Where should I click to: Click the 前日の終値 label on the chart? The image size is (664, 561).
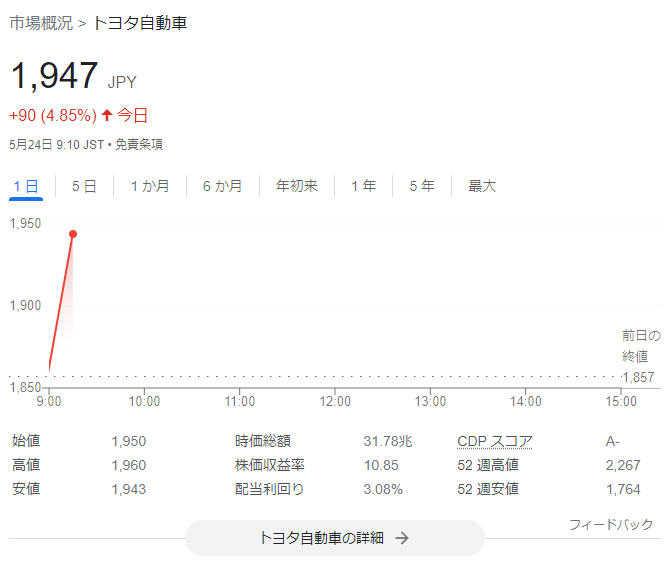pyautogui.click(x=641, y=346)
